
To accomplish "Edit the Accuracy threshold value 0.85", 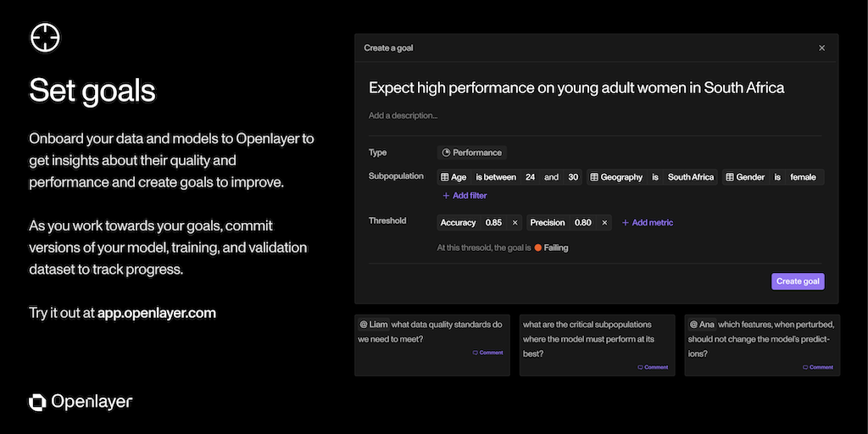I will pyautogui.click(x=493, y=223).
